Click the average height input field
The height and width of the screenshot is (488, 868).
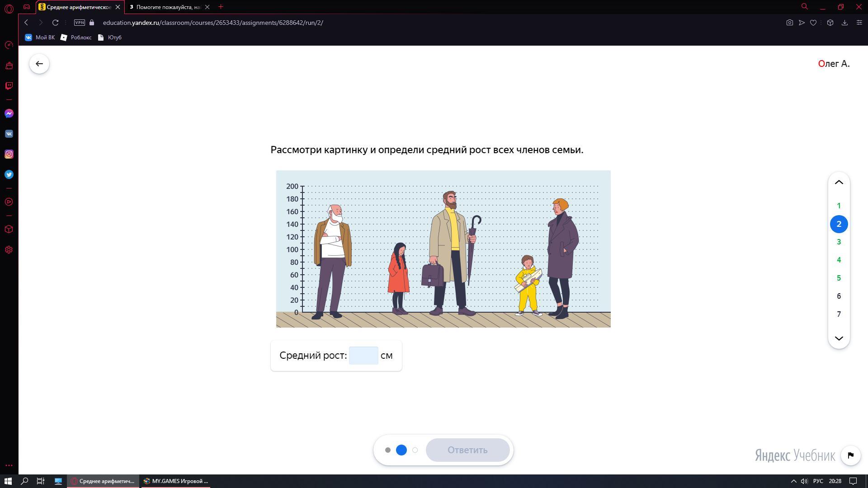coord(363,356)
